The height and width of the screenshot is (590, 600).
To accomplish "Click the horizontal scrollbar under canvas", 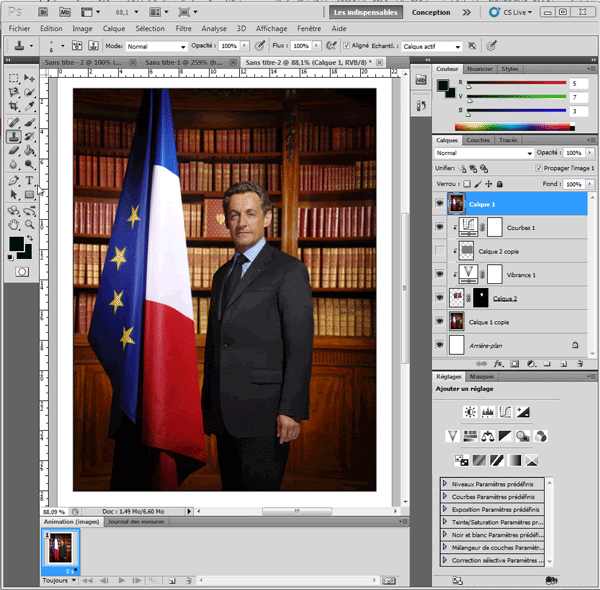I will pos(297,511).
